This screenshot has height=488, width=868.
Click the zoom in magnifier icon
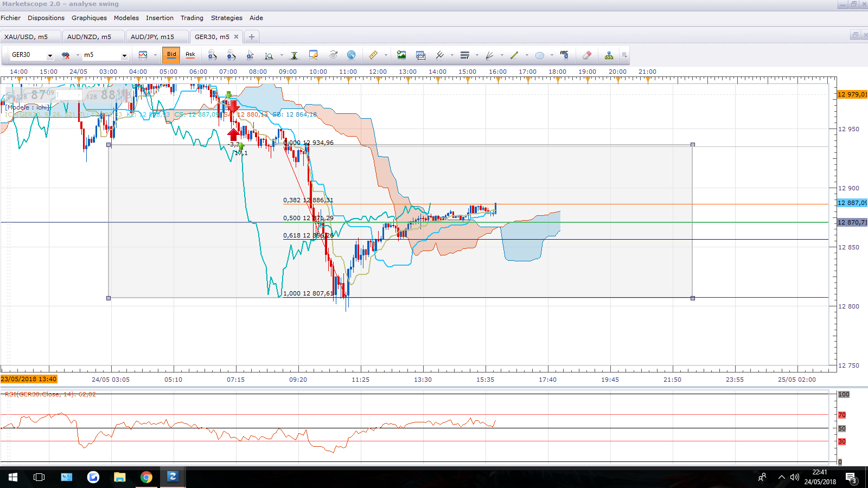213,55
